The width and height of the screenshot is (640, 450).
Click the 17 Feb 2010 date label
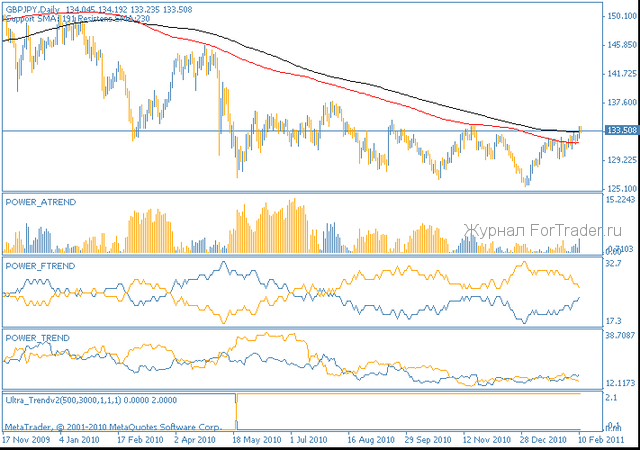point(140,440)
